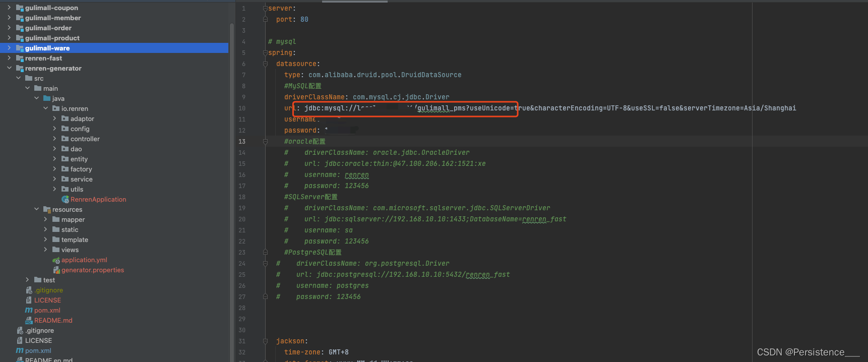Image resolution: width=868 pixels, height=362 pixels.
Task: Collapse the io.renren package chevron
Action: pyautogui.click(x=45, y=108)
